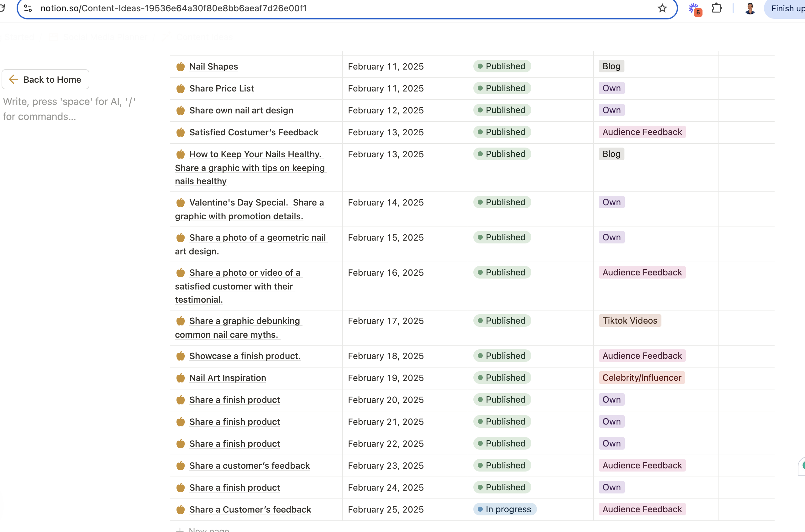Open the Celebrity/Influencer type tag

coord(641,378)
